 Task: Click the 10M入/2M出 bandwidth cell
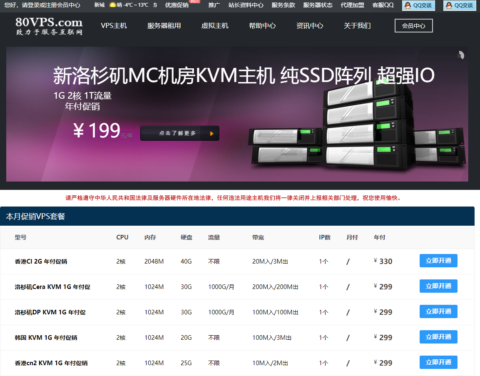270,363
